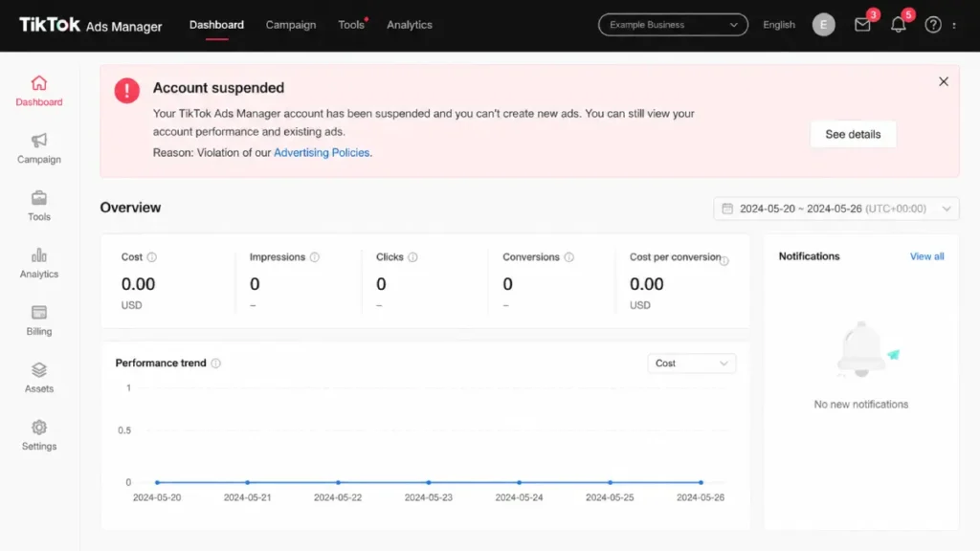Open Billing card icon in sidebar

coord(38,313)
